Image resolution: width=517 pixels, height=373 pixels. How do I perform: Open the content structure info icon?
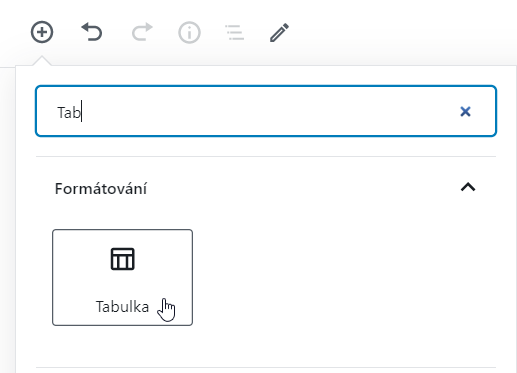(189, 32)
